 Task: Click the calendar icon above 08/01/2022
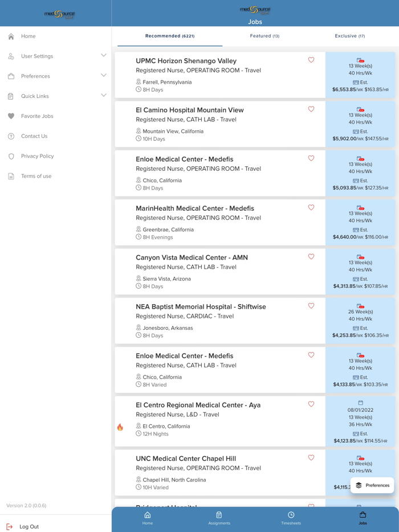(361, 403)
